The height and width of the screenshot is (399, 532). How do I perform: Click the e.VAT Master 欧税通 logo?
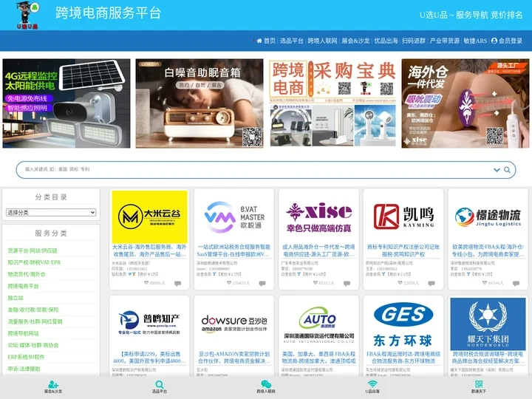click(x=234, y=216)
